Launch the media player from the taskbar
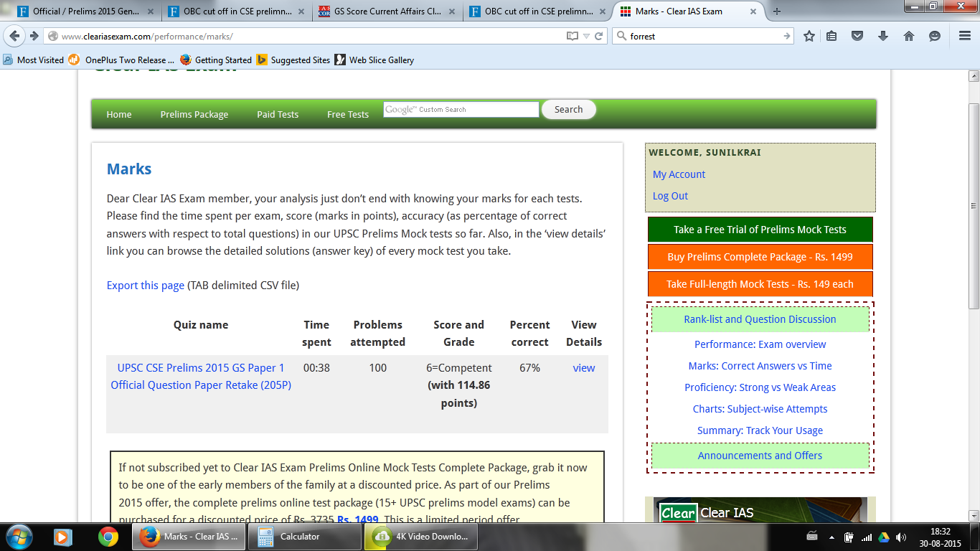This screenshot has width=980, height=551. tap(62, 537)
